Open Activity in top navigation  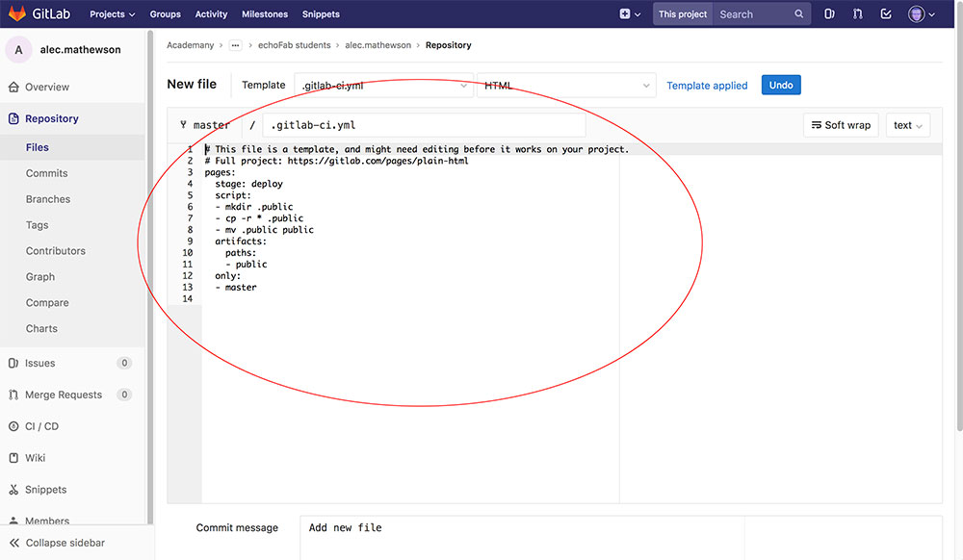click(x=211, y=14)
